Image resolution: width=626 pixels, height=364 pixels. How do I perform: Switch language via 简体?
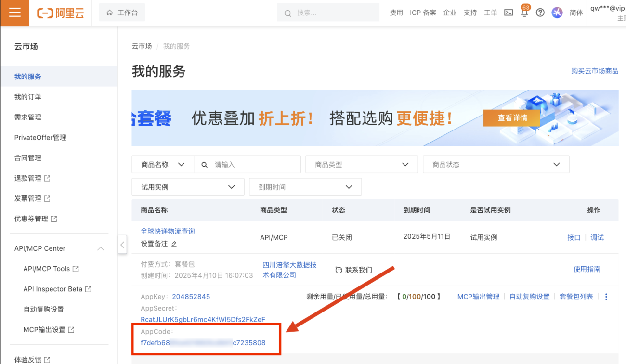[576, 13]
